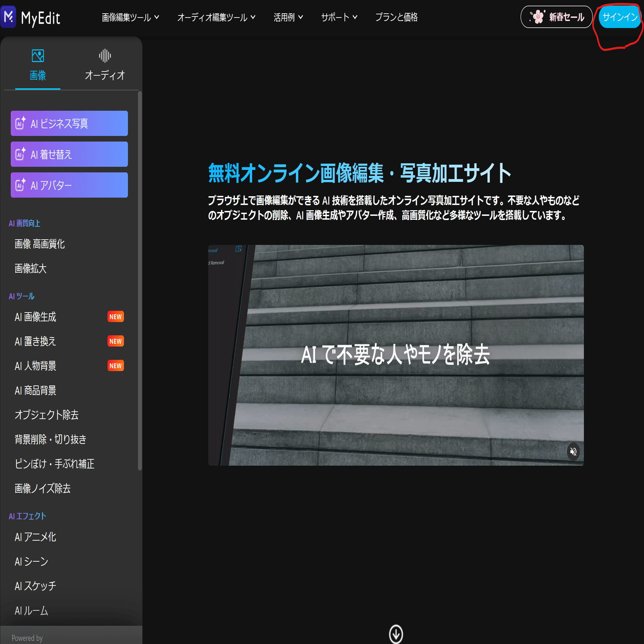
Task: Select 画像 高画質化 in the sidebar
Action: 40,244
